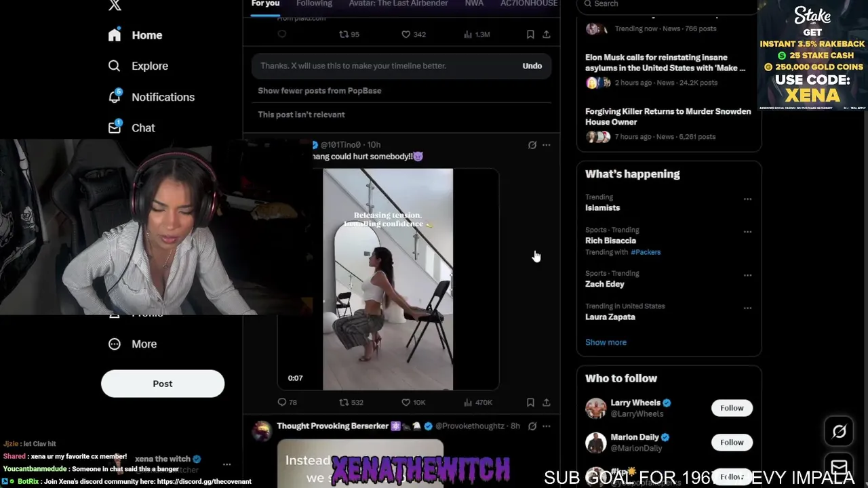Open Thought Provoking Berserker profile name
868x488 pixels.
(333, 426)
